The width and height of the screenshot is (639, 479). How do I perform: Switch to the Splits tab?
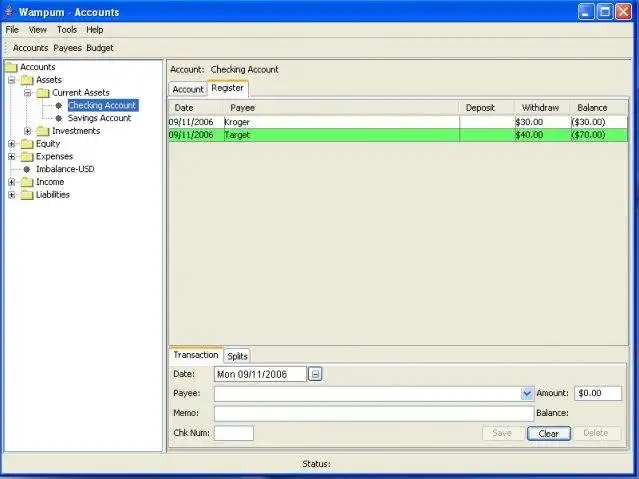[x=237, y=356]
